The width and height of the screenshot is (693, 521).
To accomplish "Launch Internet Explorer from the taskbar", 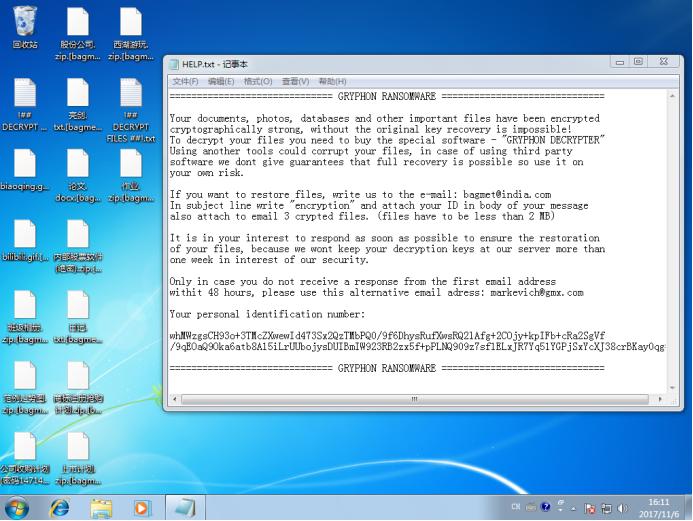I will coord(59,508).
